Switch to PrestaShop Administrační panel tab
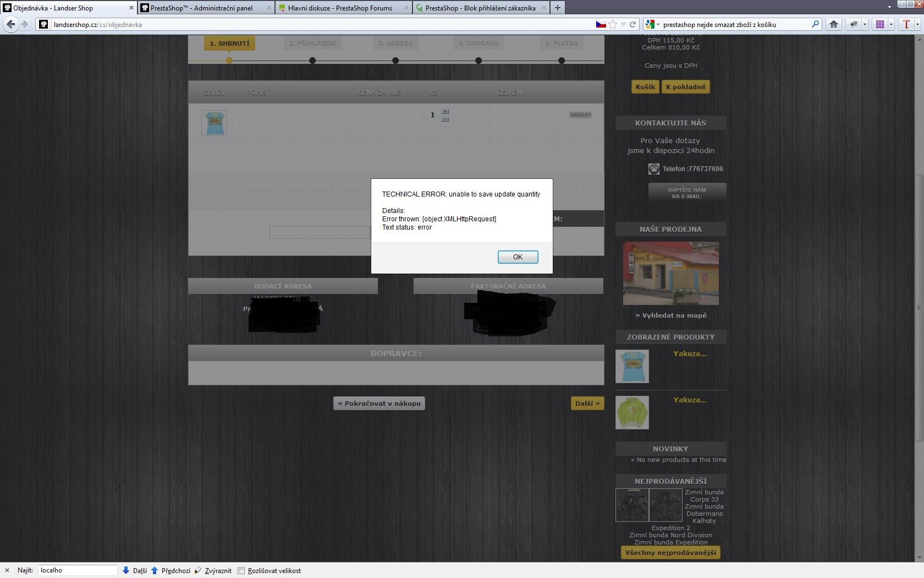This screenshot has height=578, width=924. click(201, 8)
